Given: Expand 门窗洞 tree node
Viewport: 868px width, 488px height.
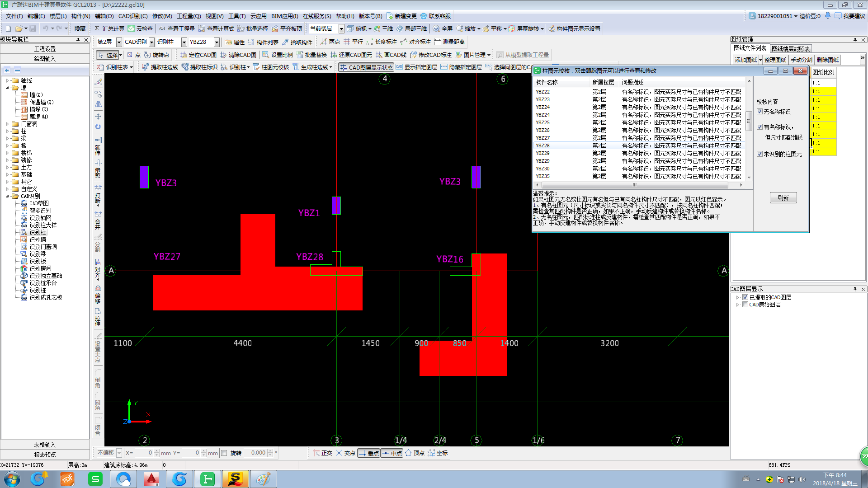Looking at the screenshot, I should click(x=8, y=124).
